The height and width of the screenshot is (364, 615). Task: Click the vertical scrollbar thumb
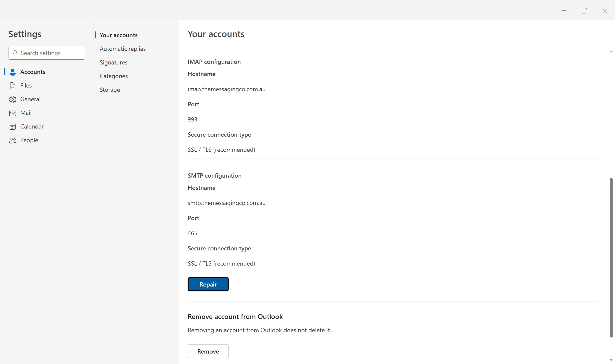611,257
